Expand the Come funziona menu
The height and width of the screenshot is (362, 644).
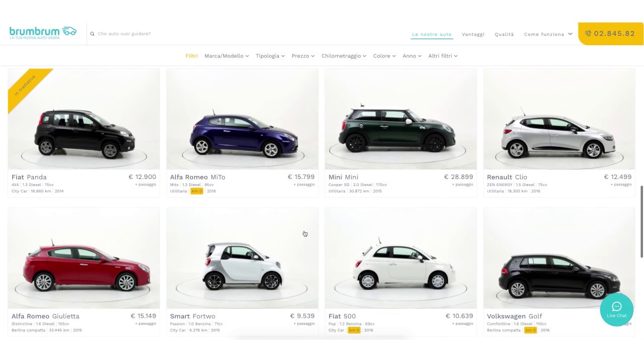[x=548, y=34]
